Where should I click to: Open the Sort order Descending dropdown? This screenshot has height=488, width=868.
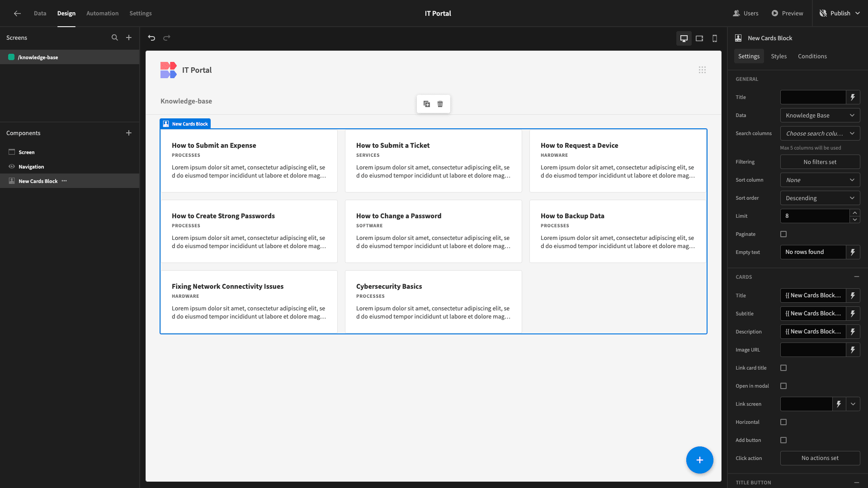[x=820, y=198]
